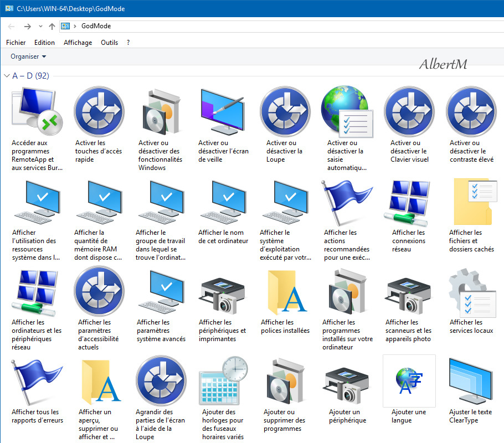Open 'Activer ou désactiver la saisie automatique' globe icon
This screenshot has width=504, height=443.
[x=347, y=111]
